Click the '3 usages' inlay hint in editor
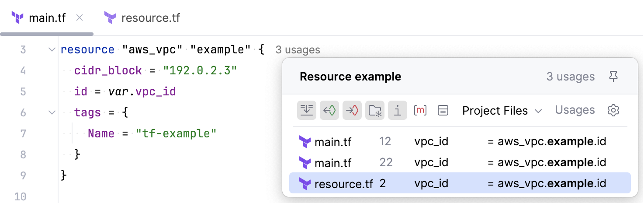The width and height of the screenshot is (644, 203). click(x=298, y=50)
